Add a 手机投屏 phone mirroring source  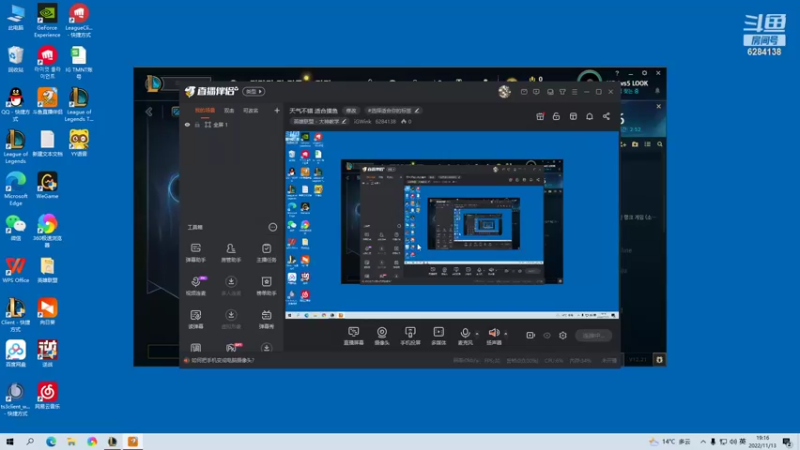tap(410, 335)
